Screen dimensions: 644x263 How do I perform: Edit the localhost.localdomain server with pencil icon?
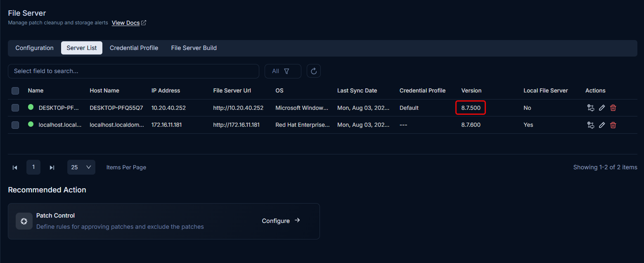coord(602,125)
